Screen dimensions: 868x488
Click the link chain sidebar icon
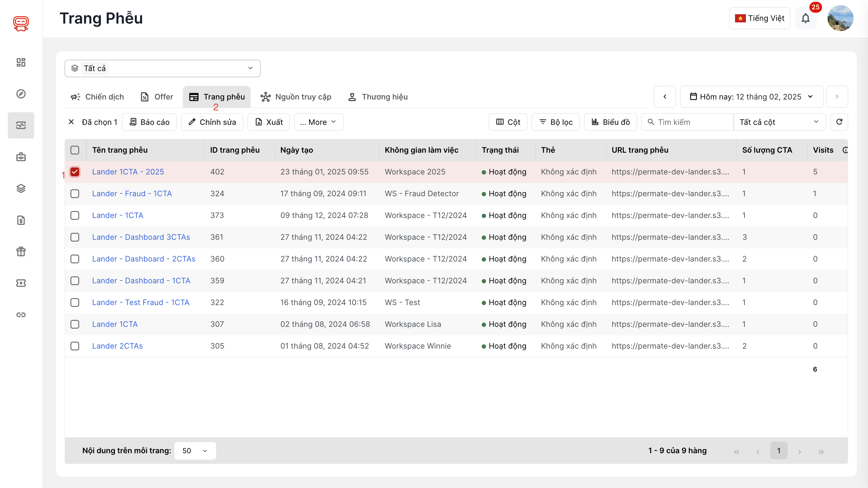pos(21,314)
